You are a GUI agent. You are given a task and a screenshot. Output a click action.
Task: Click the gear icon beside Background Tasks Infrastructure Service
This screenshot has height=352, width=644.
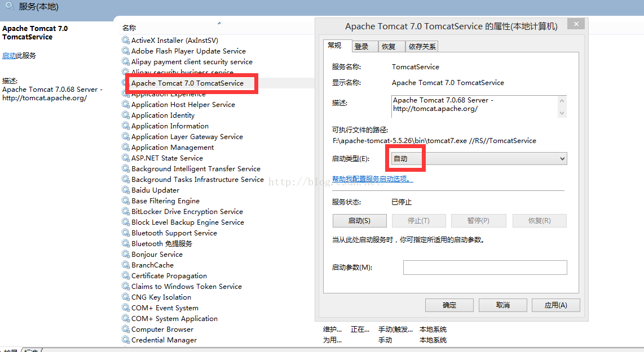(126, 179)
